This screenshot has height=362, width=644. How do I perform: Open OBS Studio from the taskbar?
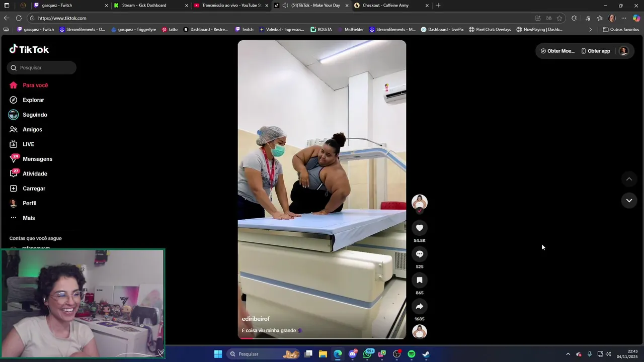[397, 354]
